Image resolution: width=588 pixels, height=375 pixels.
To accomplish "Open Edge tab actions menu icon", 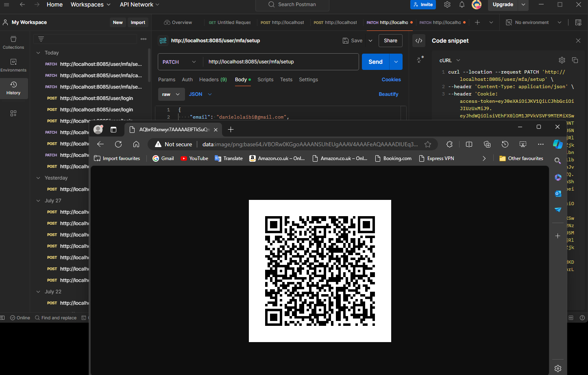I will click(x=113, y=130).
